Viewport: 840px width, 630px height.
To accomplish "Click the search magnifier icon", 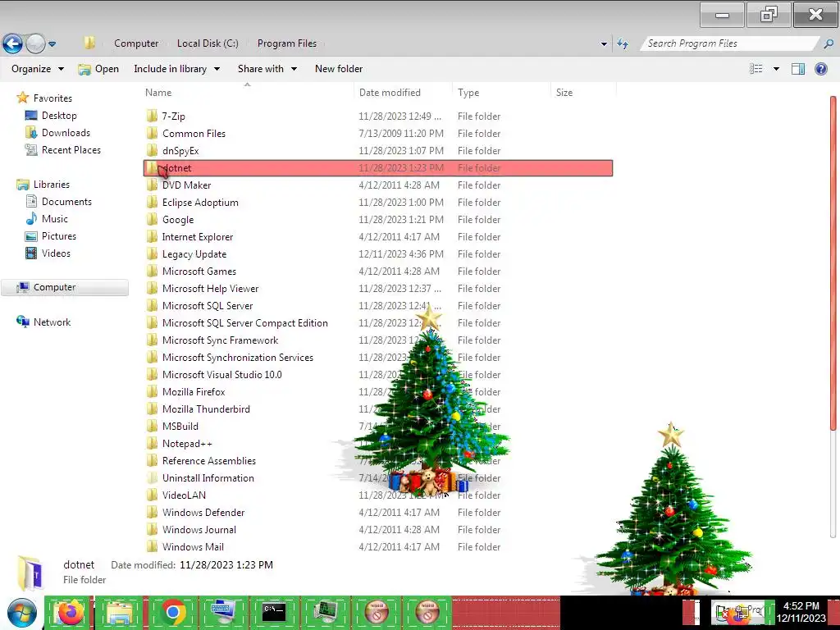I will (829, 44).
